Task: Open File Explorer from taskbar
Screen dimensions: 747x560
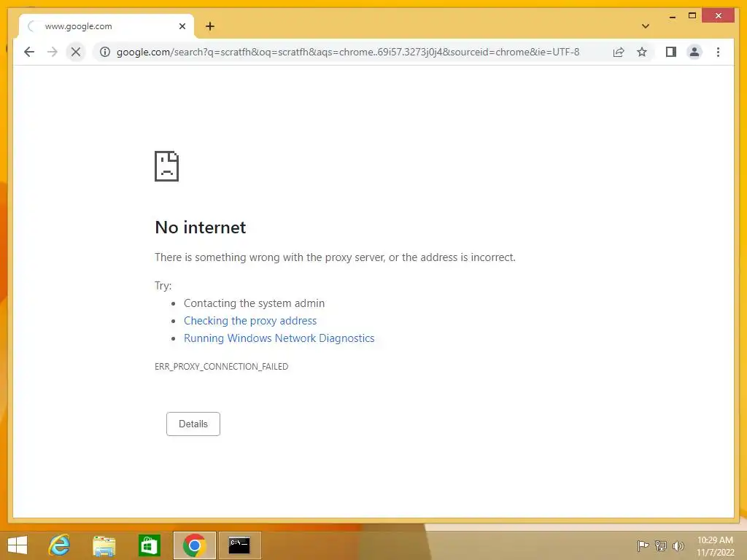Action: coord(104,545)
